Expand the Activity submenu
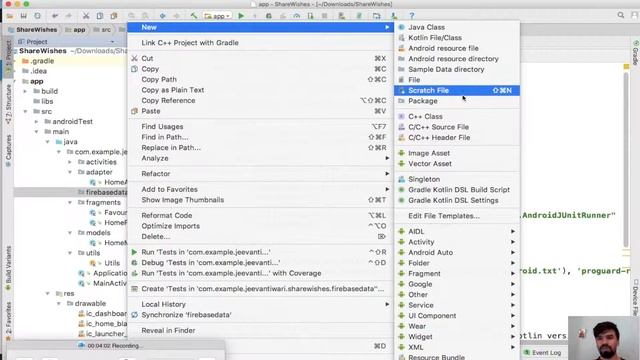Image resolution: width=640 pixels, height=360 pixels. click(457, 242)
